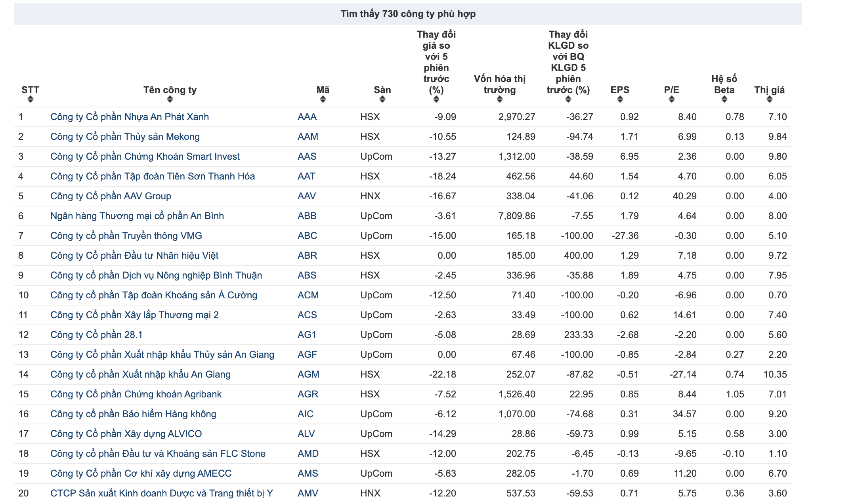Sort by Sàn column arrows

pyautogui.click(x=382, y=99)
